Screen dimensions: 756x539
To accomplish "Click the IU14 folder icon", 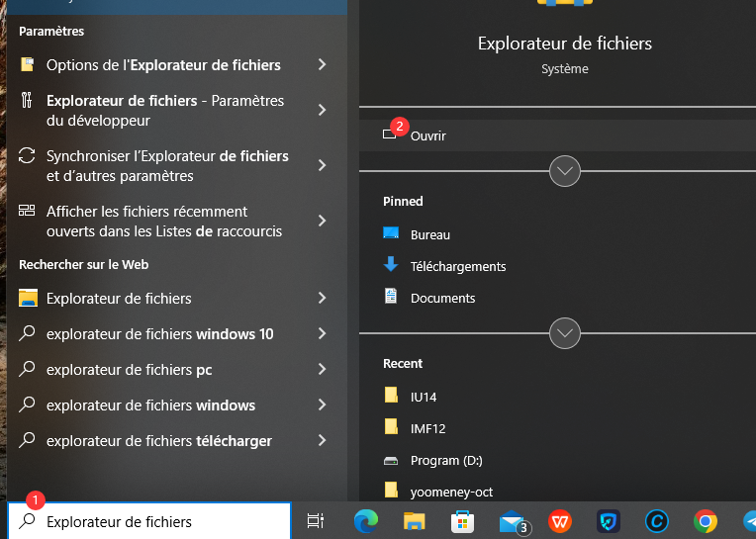I will point(391,395).
